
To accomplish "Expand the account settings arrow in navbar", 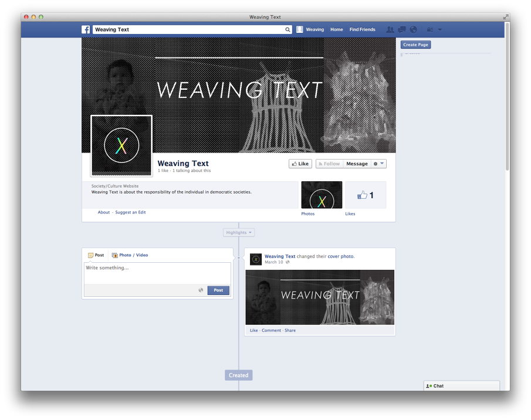I will [440, 29].
